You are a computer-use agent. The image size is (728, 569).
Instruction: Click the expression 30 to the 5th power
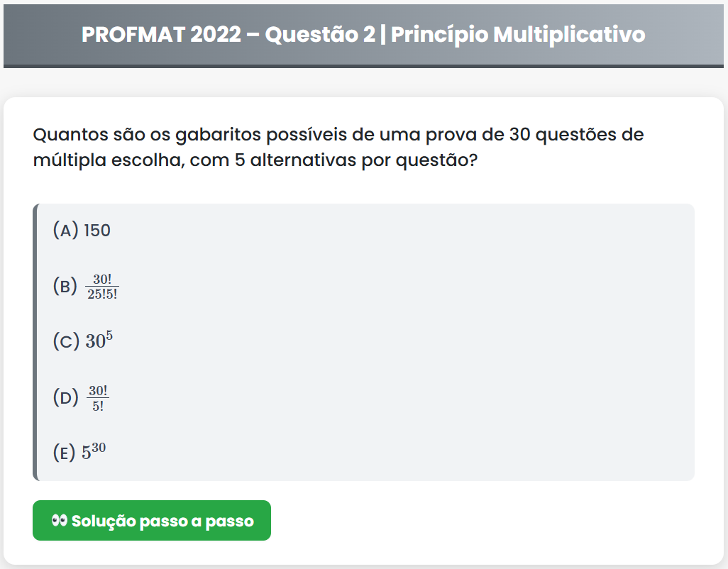99,341
